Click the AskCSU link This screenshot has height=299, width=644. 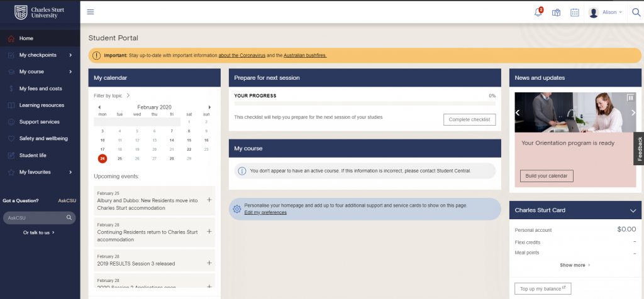[x=67, y=200]
